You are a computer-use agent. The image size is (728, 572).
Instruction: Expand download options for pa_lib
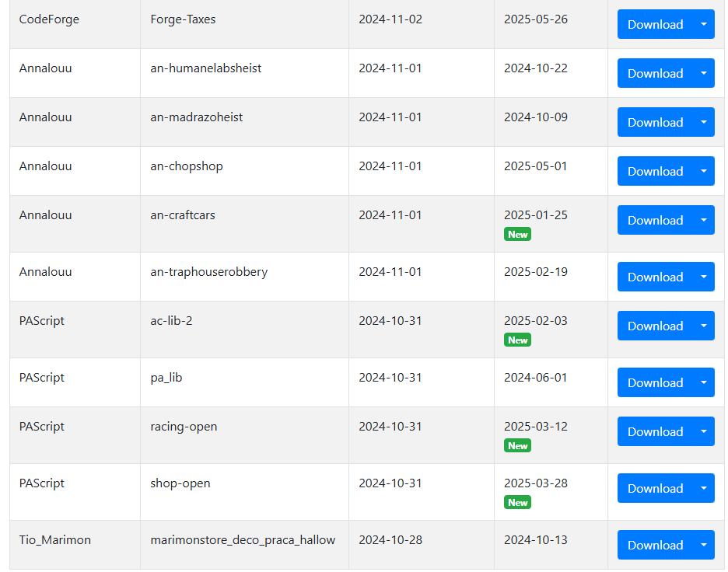[704, 382]
